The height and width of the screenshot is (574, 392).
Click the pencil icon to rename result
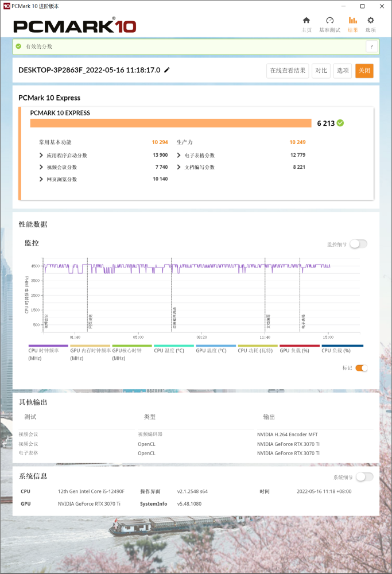point(167,70)
